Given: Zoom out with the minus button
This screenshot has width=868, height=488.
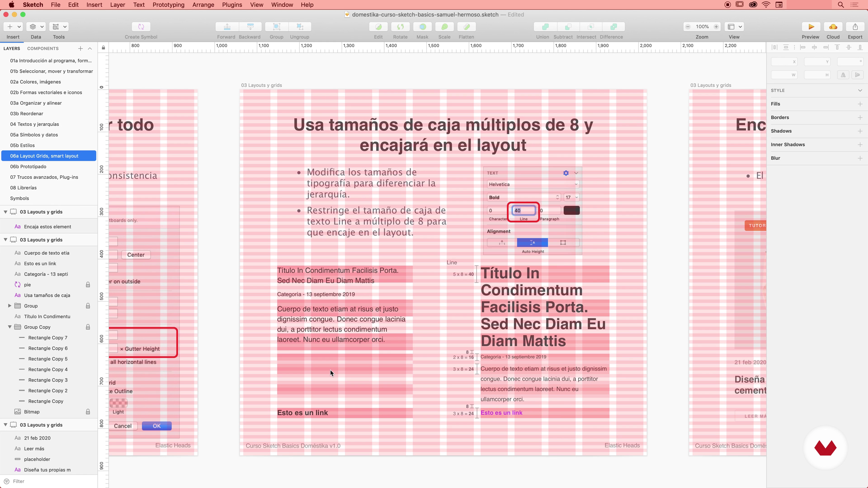Looking at the screenshot, I should point(688,27).
